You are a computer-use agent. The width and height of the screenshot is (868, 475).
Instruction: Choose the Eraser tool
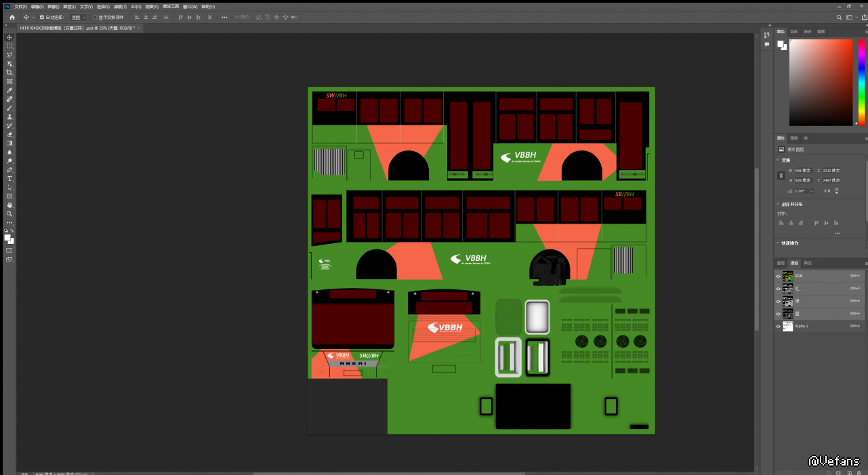[9, 134]
